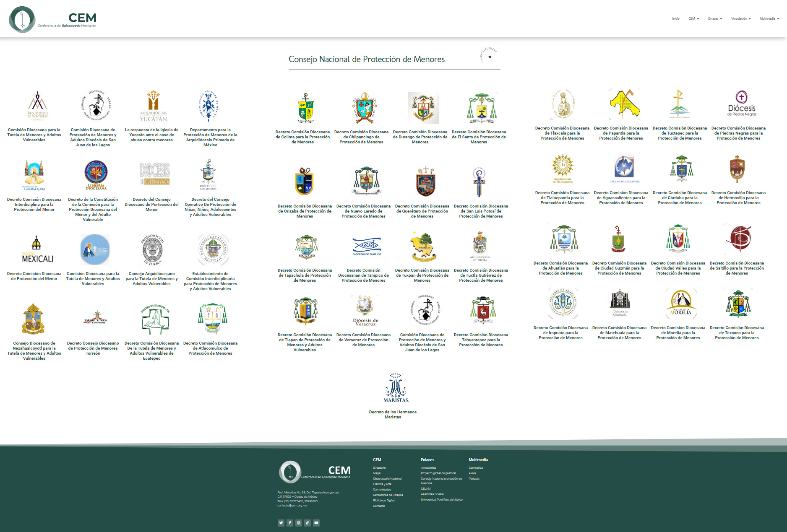Open Directorio in the footer CEM menu
Image resolution: width=787 pixels, height=532 pixels.
379,468
